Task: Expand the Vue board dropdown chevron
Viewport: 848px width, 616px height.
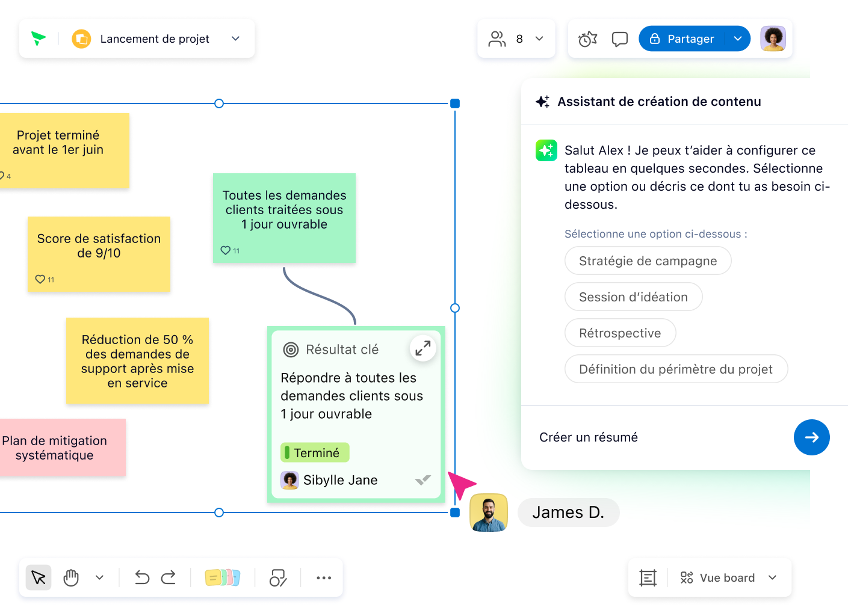Action: [772, 578]
